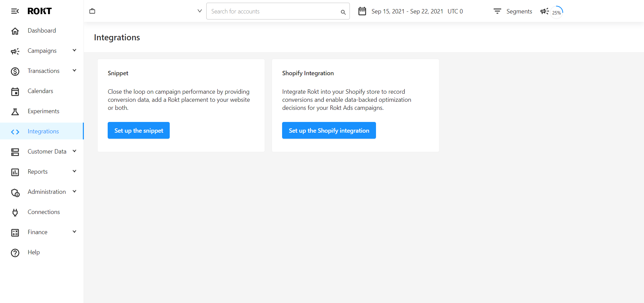Image resolution: width=644 pixels, height=303 pixels.
Task: Click the Transactions label in sidebar
Action: pos(44,71)
